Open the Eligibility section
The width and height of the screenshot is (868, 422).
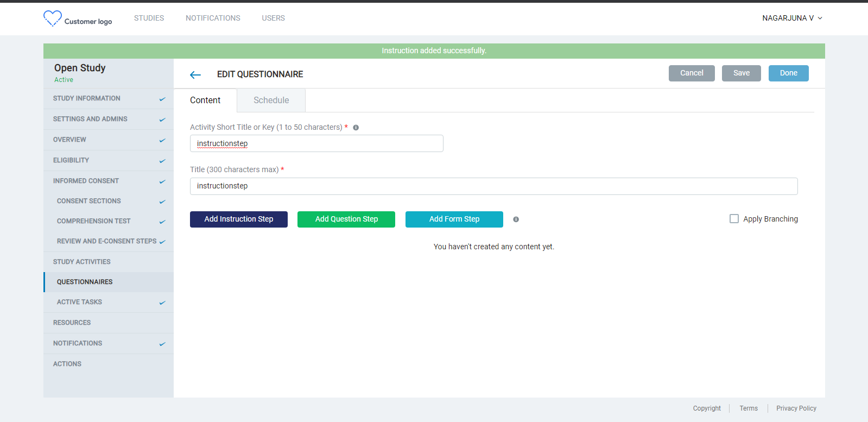[109, 161]
